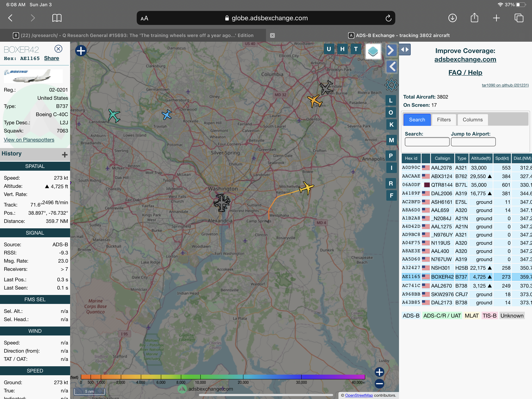Select the orange aircraft near Severn
The width and height of the screenshot is (532, 399).
[314, 101]
